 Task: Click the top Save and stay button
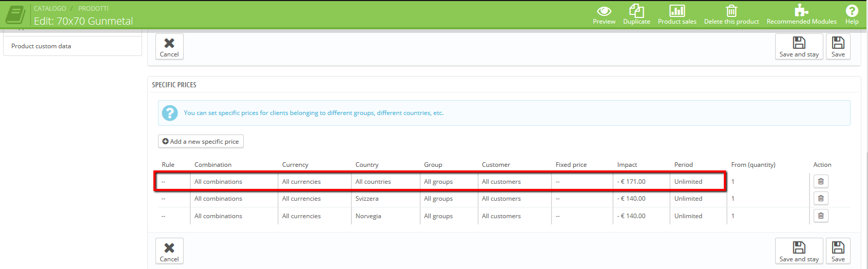click(x=799, y=47)
